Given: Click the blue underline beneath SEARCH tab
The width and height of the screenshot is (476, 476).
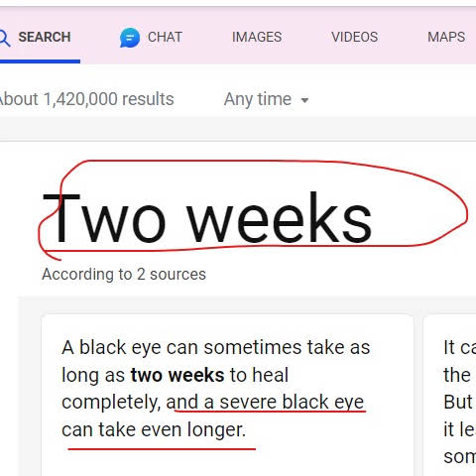Looking at the screenshot, I should [x=40, y=61].
